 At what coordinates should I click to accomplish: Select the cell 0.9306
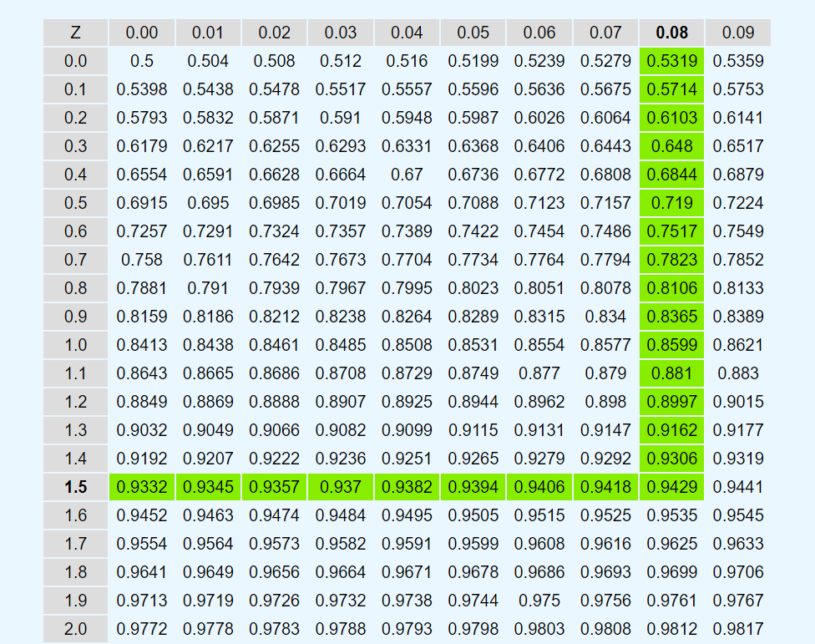(671, 459)
